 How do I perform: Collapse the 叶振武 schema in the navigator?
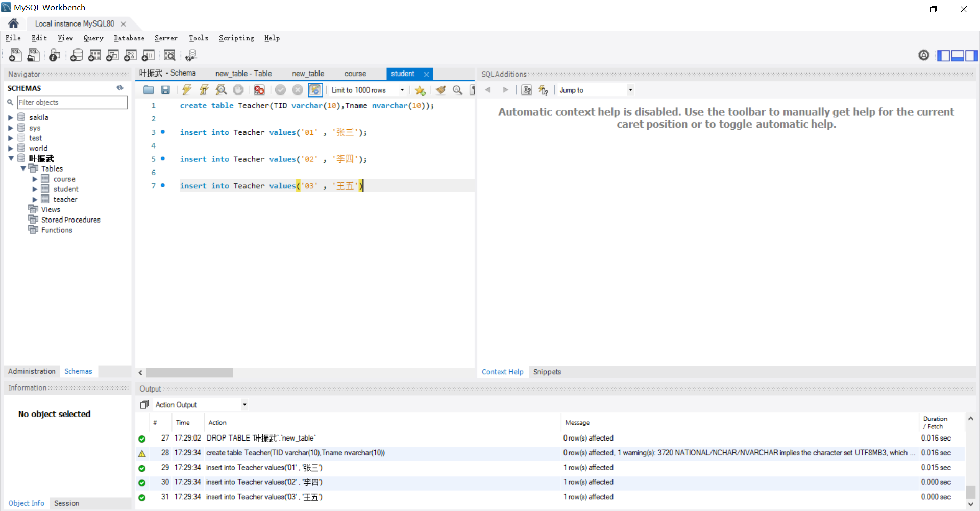[11, 158]
